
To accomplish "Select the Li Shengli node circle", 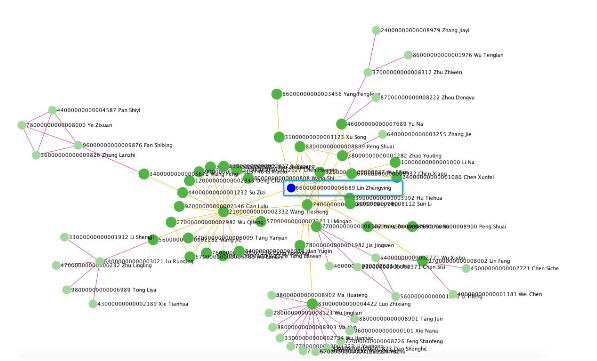I will pyautogui.click(x=65, y=237).
